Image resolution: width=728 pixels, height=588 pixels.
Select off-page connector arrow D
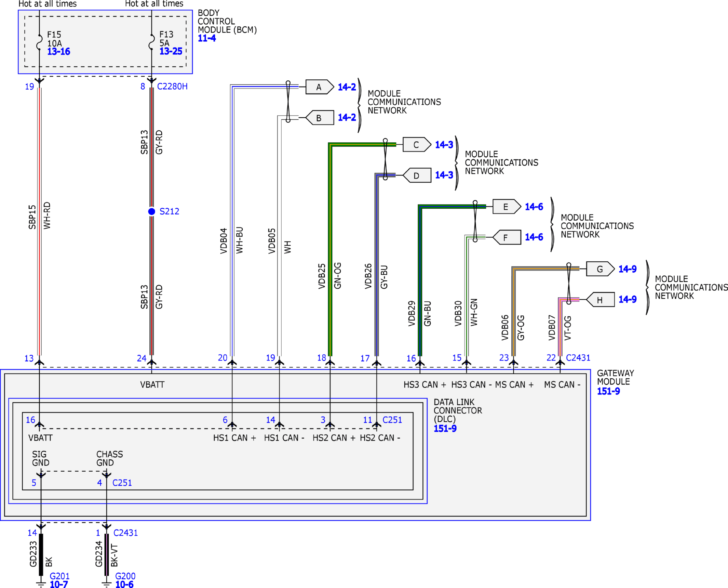click(x=417, y=175)
